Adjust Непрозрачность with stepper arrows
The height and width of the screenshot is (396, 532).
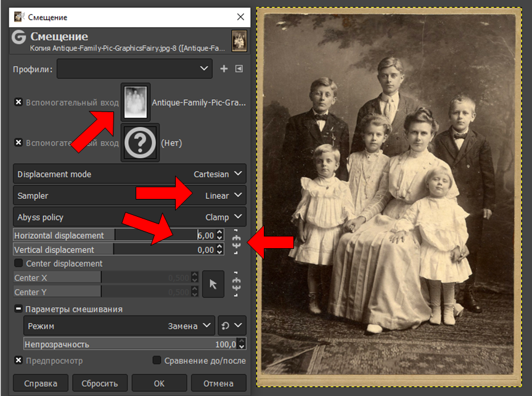point(241,344)
